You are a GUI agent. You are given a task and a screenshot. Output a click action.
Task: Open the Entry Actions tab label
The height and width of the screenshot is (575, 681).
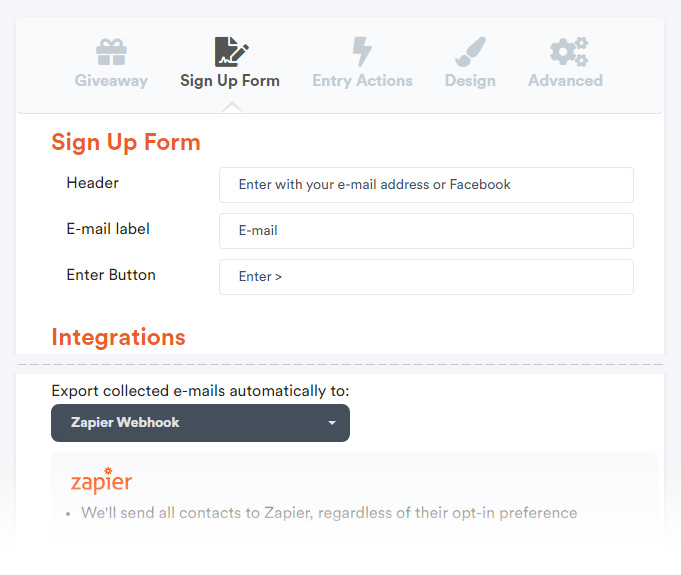[362, 81]
